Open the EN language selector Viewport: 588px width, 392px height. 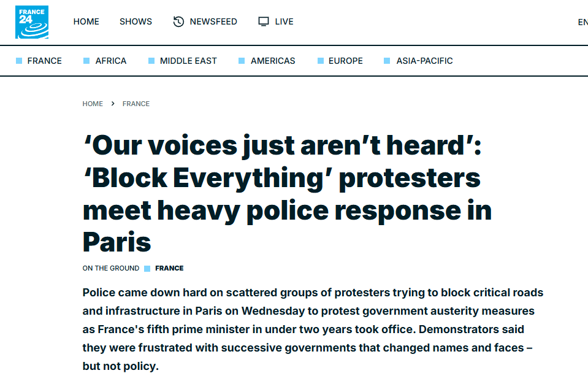point(582,22)
